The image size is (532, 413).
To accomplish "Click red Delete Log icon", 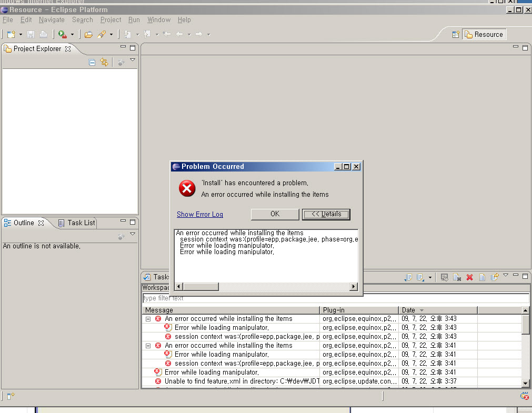I will [469, 277].
